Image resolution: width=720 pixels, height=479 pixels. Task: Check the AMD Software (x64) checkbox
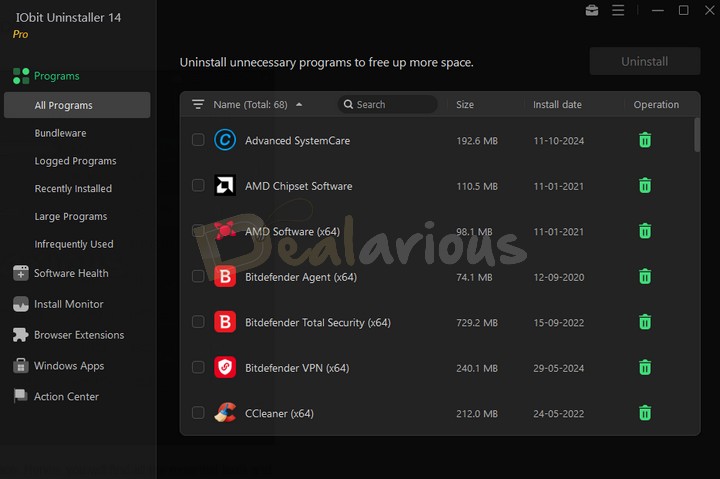coord(198,231)
